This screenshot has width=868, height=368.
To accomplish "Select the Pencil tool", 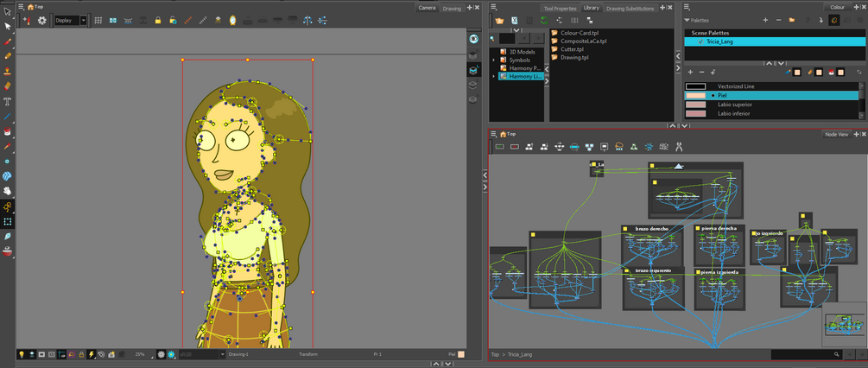I will [x=8, y=56].
